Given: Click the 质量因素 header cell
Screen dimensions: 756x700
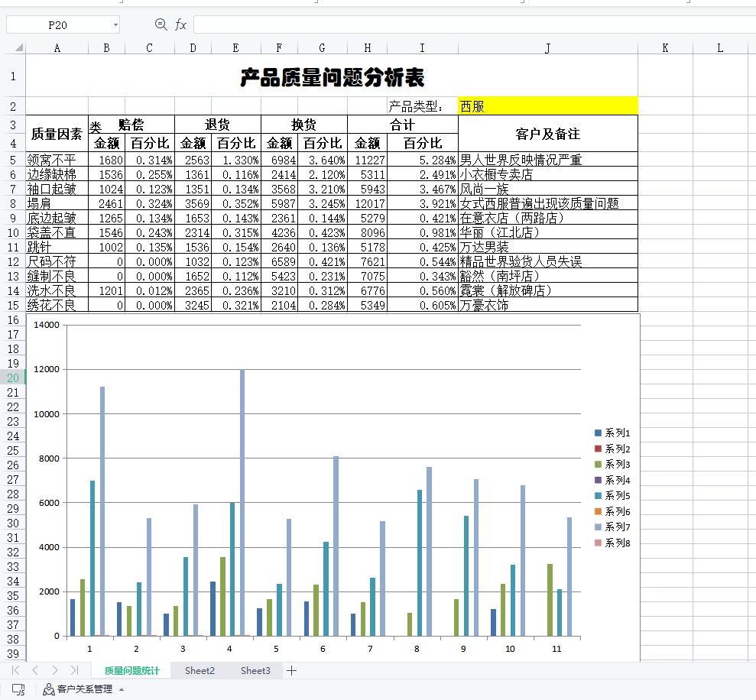Looking at the screenshot, I should tap(57, 134).
